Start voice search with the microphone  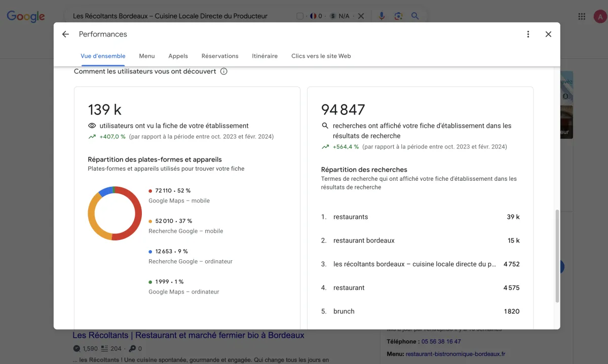[382, 16]
